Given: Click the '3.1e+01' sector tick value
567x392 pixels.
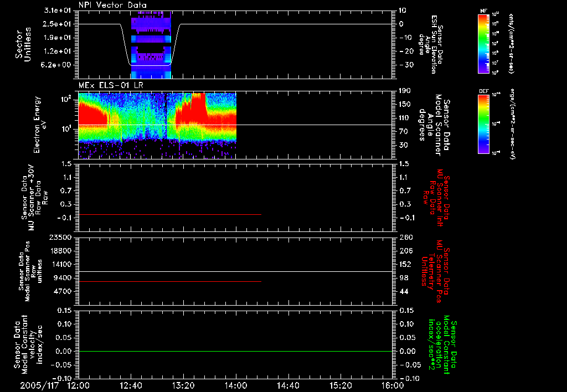Looking at the screenshot, I should pyautogui.click(x=58, y=11).
